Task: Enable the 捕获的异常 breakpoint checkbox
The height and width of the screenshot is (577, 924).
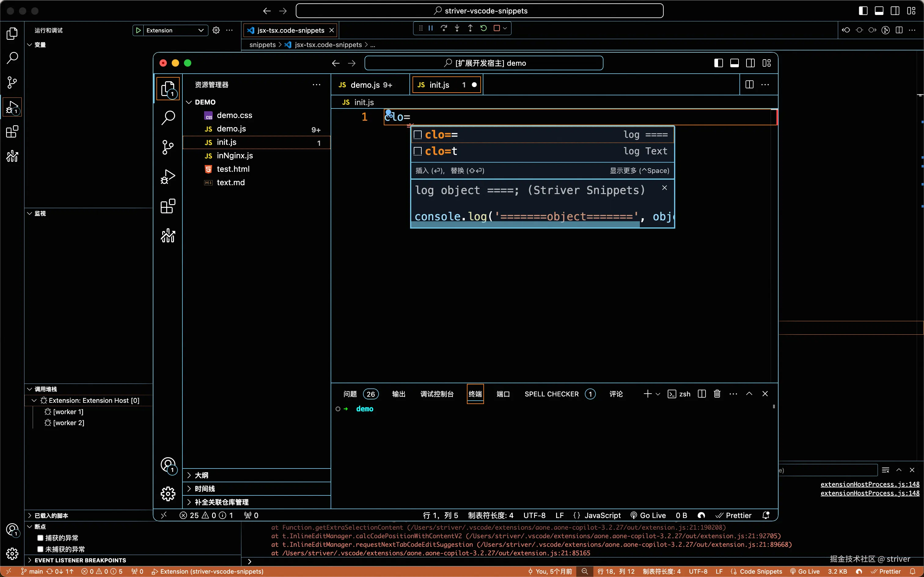Action: click(x=40, y=538)
